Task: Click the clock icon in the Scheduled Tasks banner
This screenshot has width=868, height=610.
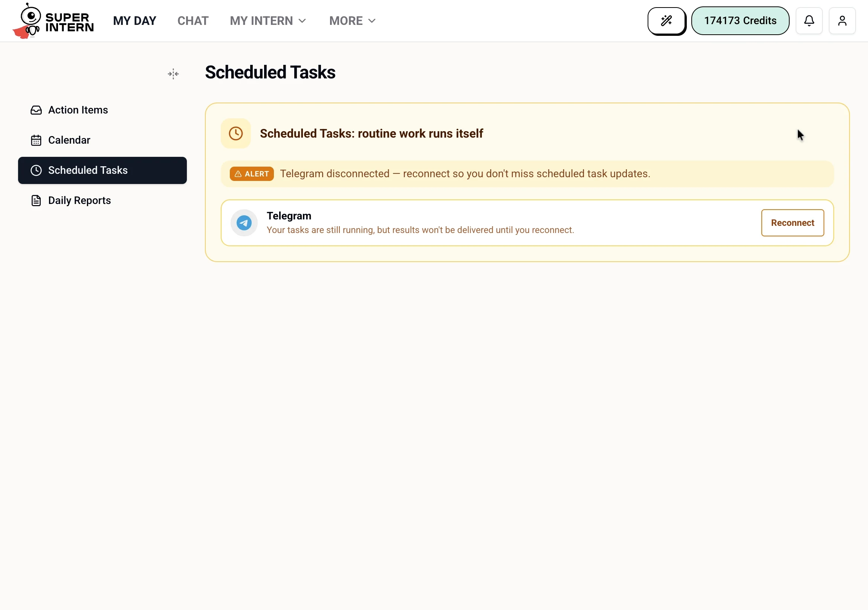Action: (x=236, y=133)
